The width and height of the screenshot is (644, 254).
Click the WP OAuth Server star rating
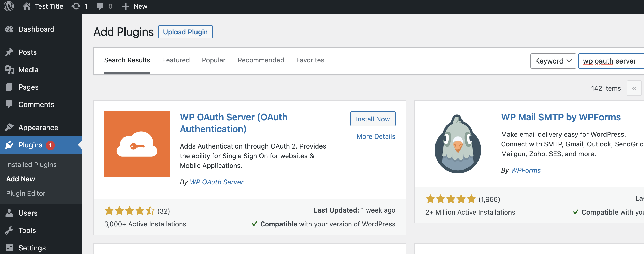pyautogui.click(x=129, y=211)
